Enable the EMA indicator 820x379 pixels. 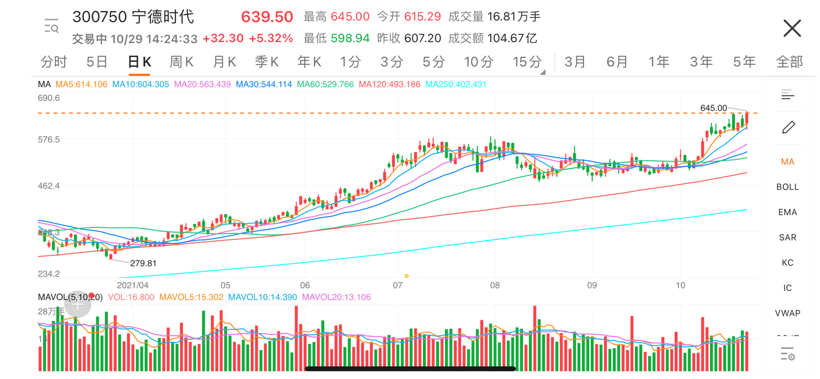point(788,212)
